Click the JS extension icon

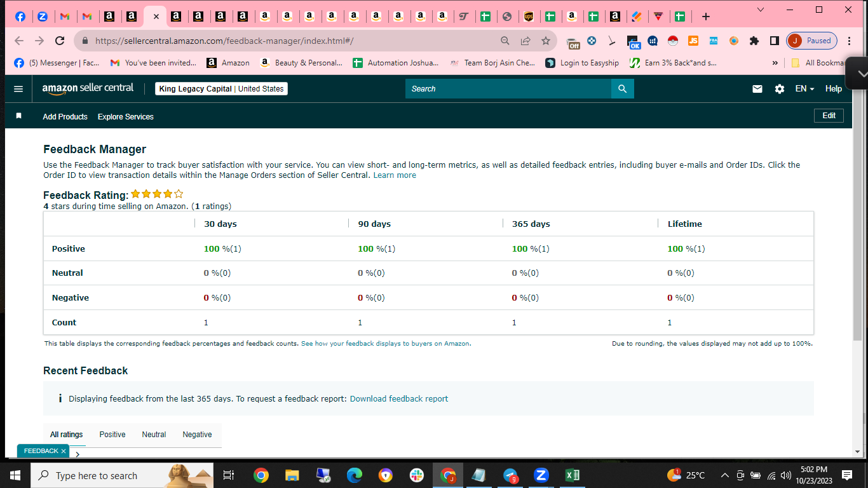click(693, 41)
